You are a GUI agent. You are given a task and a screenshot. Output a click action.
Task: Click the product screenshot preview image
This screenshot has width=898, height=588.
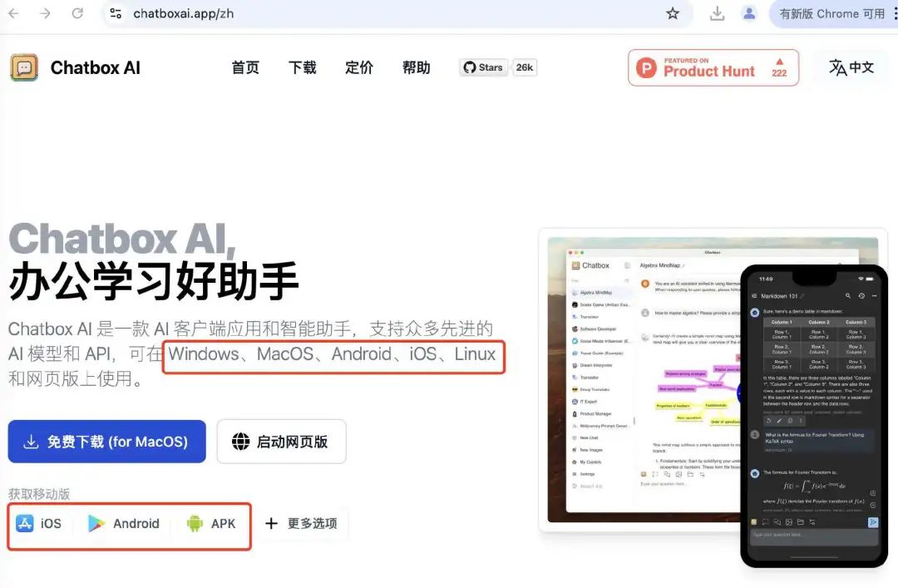coord(713,380)
